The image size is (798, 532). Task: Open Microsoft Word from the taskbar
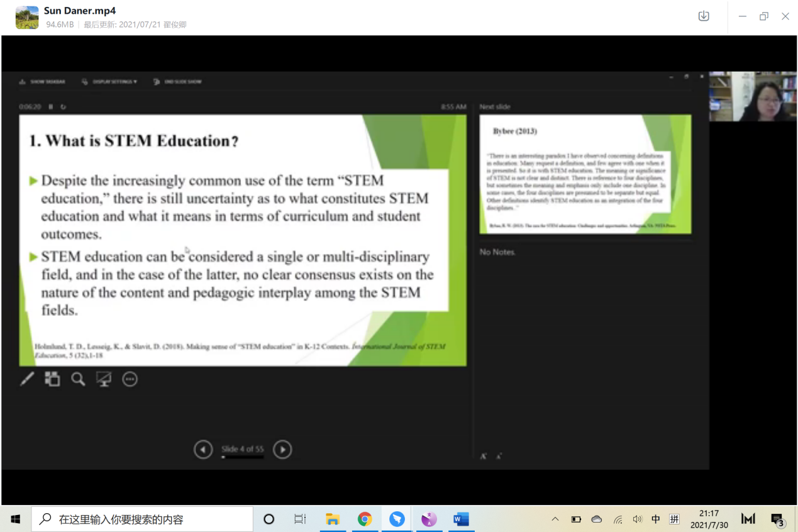pos(461,519)
